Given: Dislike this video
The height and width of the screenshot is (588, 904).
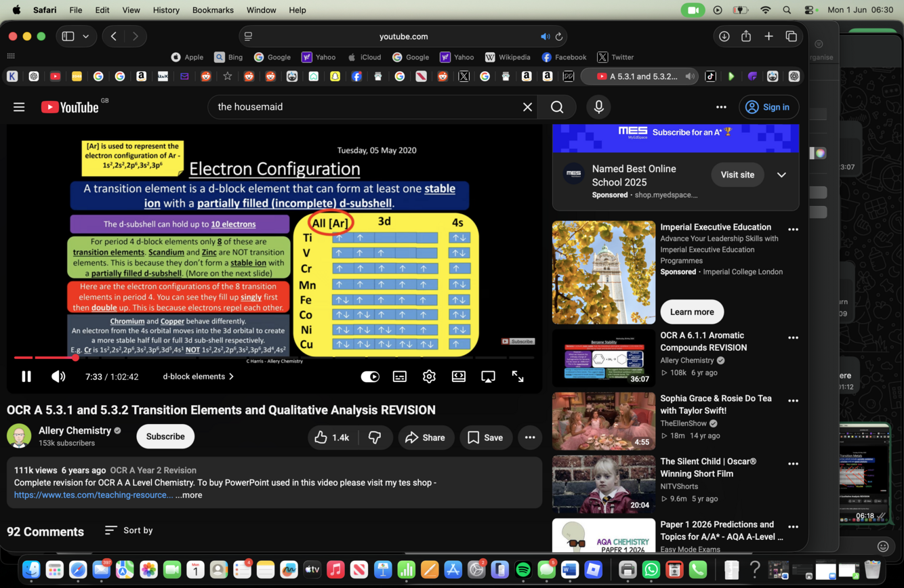Looking at the screenshot, I should click(x=375, y=438).
